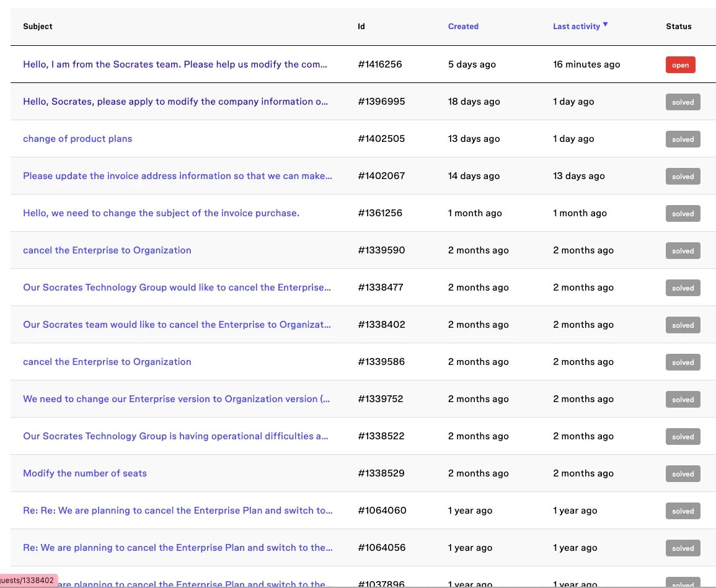Select the Id text #1361256

coord(380,213)
